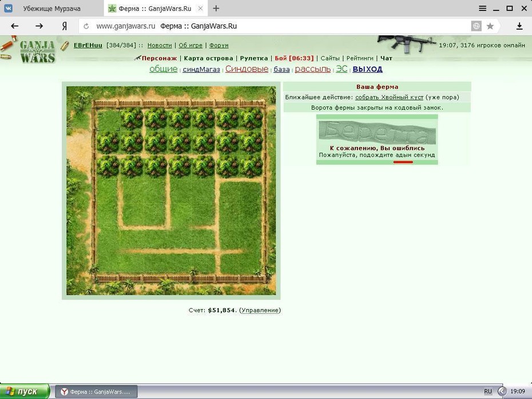
Task: Reload the page with refresh icon
Action: [x=86, y=26]
